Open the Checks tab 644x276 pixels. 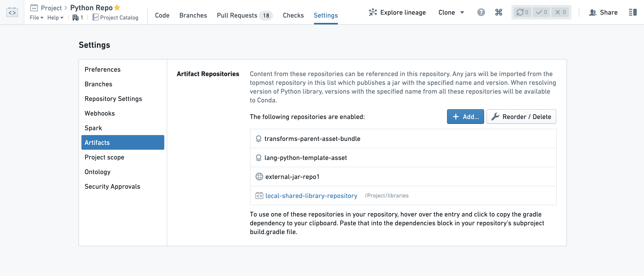293,15
